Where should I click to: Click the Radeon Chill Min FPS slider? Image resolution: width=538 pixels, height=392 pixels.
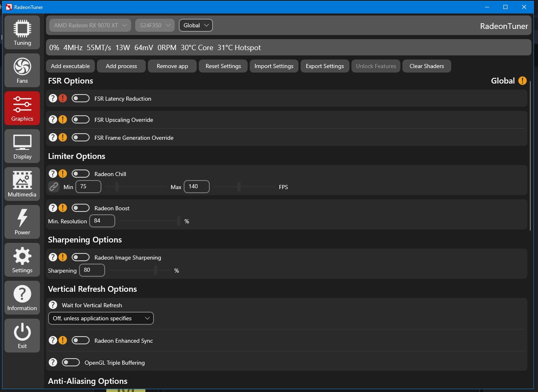click(136, 187)
